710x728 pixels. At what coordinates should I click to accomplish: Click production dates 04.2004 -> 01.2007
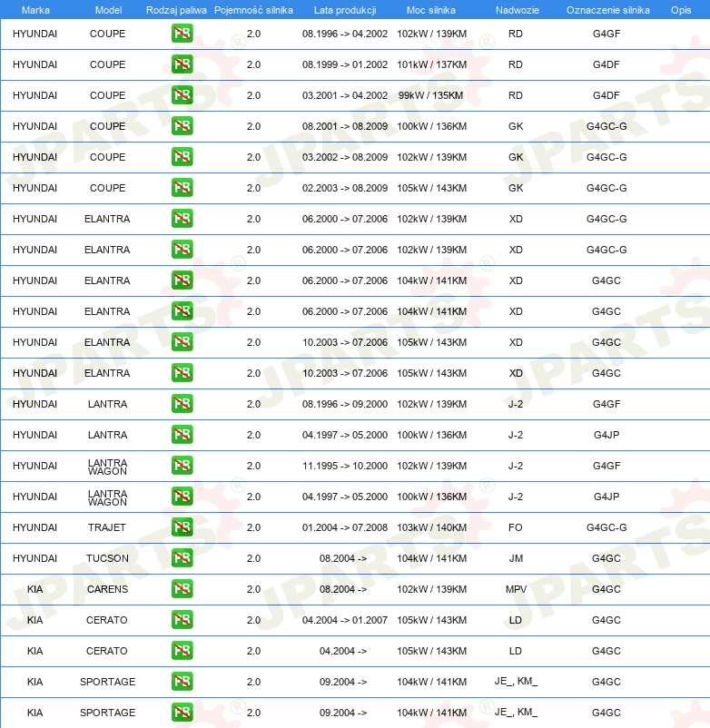point(344,620)
